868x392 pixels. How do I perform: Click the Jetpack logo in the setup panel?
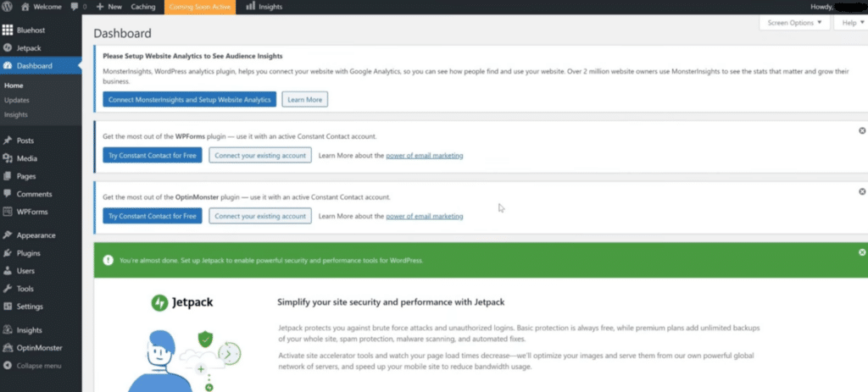[x=182, y=302]
